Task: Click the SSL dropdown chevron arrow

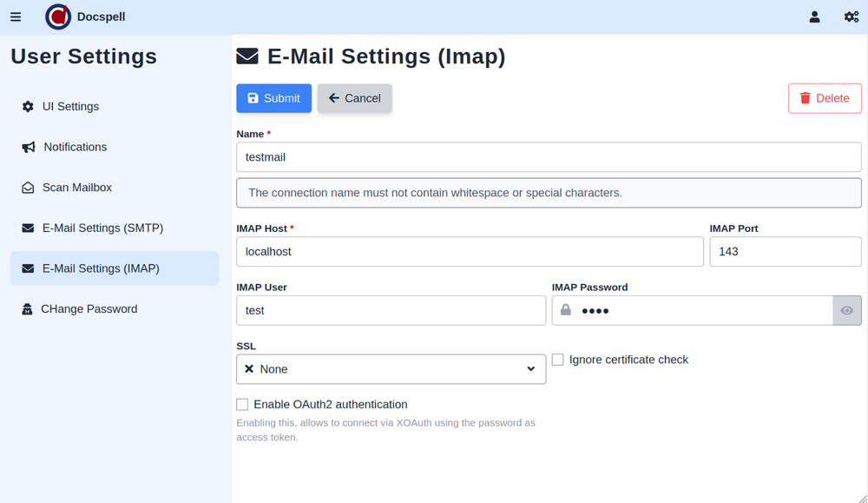Action: point(531,369)
